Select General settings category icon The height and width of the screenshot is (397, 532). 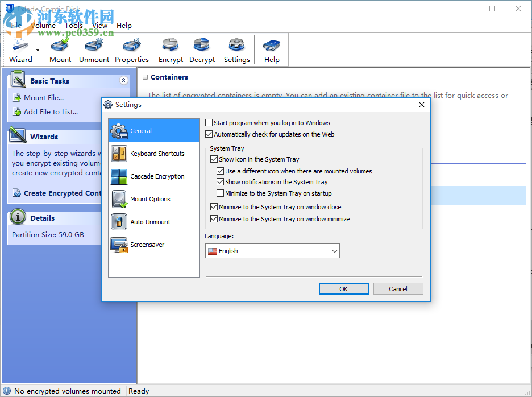click(x=119, y=131)
